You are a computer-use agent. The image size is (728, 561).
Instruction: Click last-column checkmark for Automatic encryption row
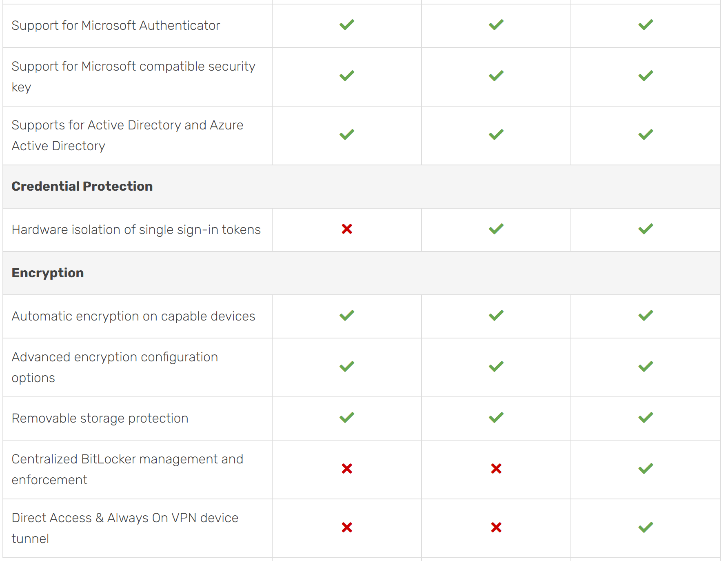pos(646,316)
